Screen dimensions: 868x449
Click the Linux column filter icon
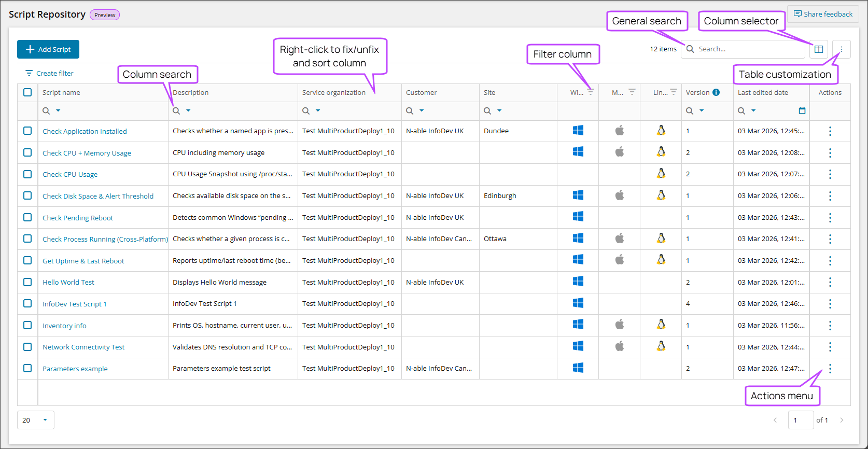point(674,92)
